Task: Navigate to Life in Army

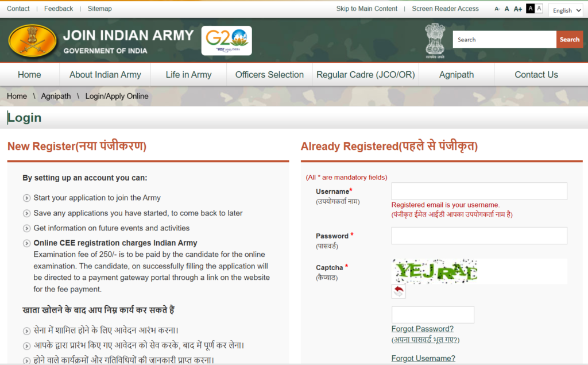Action: [188, 74]
